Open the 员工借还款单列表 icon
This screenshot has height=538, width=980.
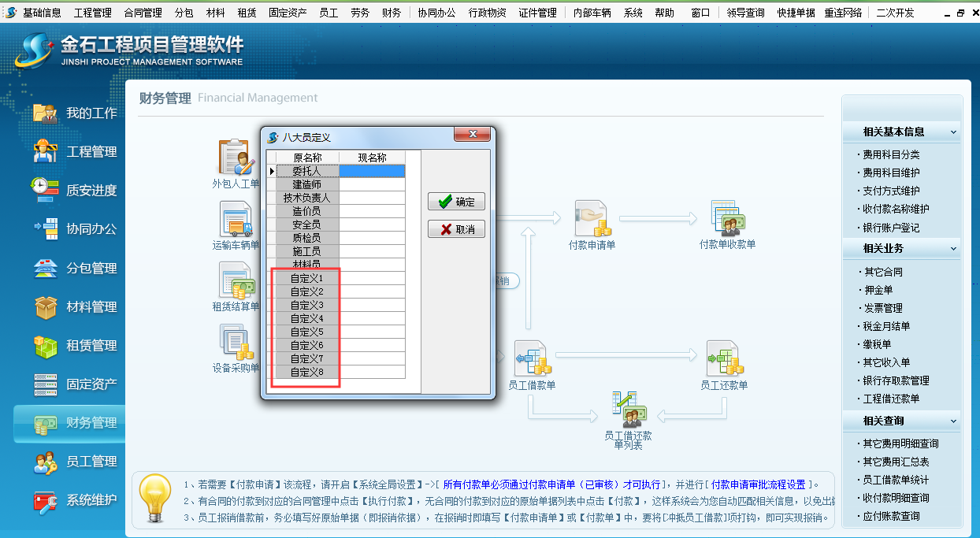pos(628,421)
